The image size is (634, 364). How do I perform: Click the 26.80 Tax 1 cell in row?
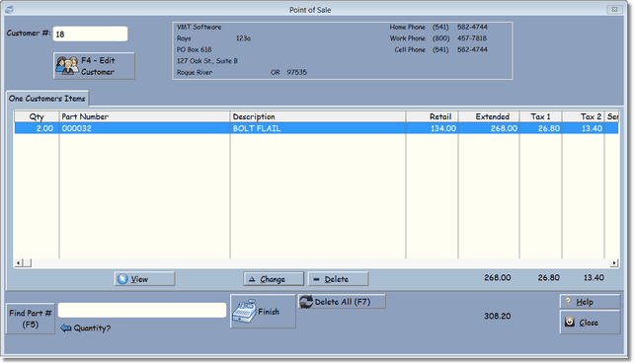click(540, 128)
